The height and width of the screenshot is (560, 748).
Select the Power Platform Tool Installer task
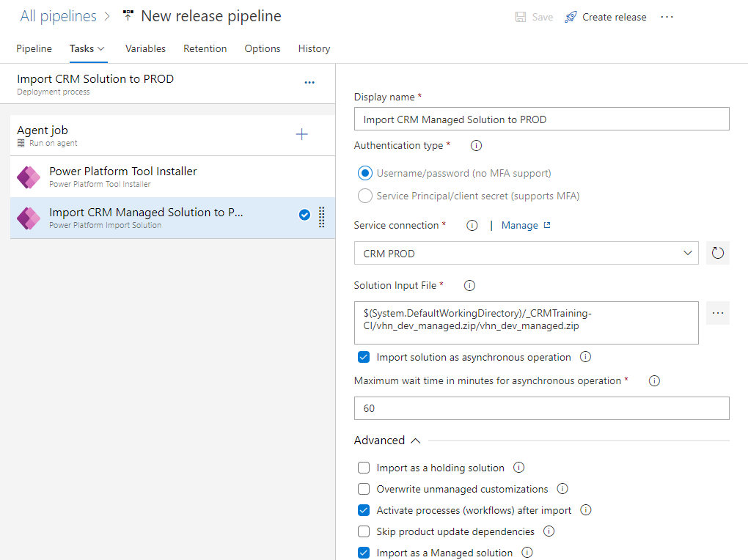172,177
